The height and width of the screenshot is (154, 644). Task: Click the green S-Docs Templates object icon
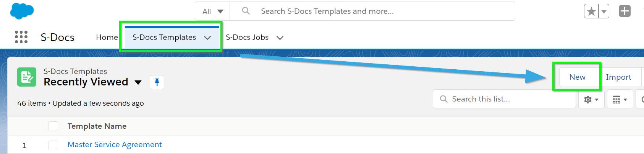[x=27, y=77]
